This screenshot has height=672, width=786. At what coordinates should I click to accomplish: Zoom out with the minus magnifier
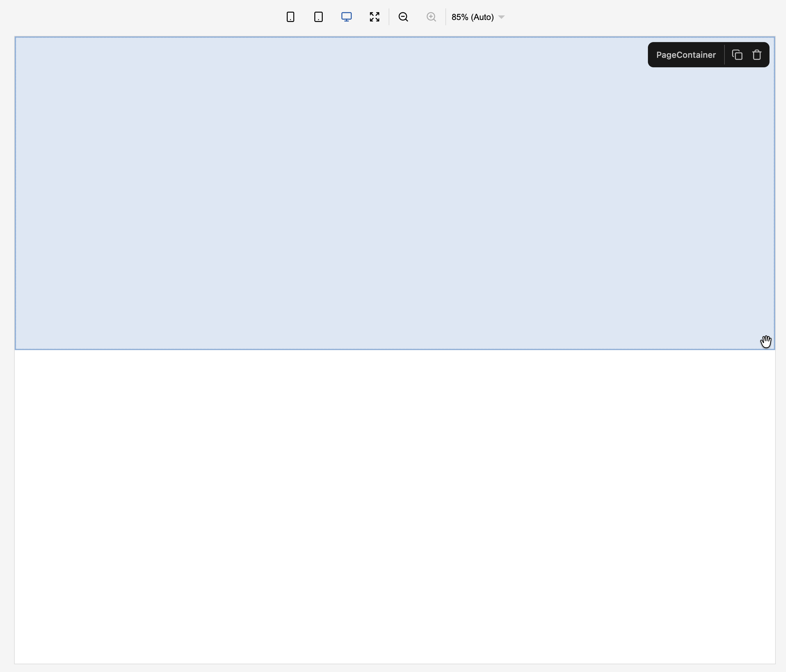coord(403,17)
